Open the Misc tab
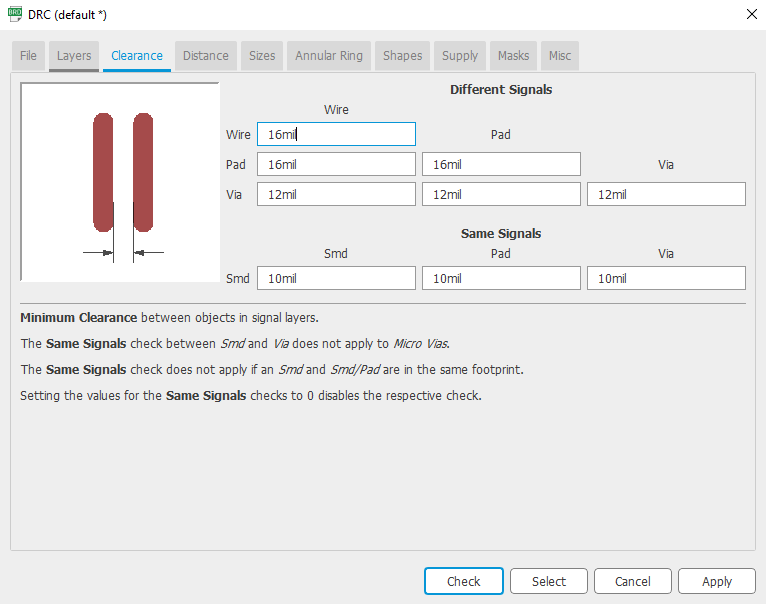Viewport: 766px width, 604px height. coord(560,56)
